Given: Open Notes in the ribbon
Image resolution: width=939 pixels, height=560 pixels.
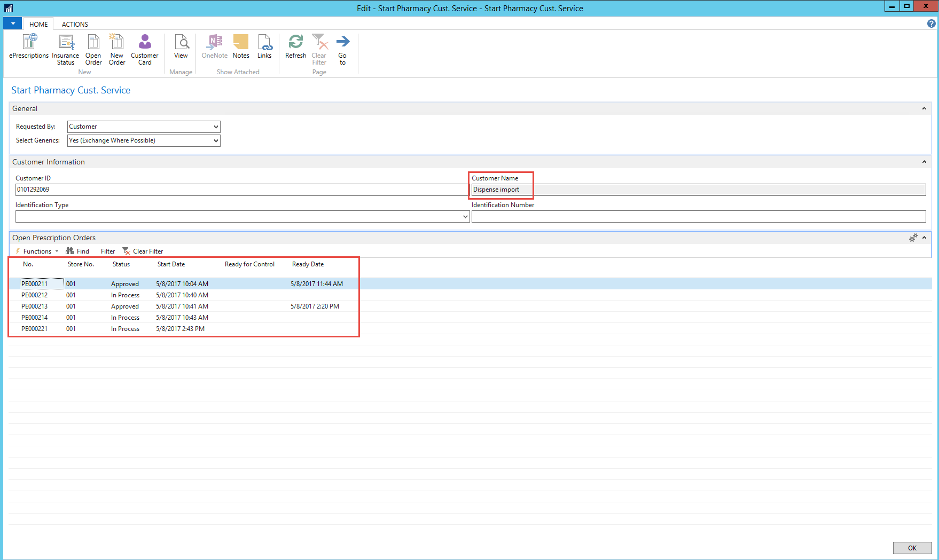Looking at the screenshot, I should point(241,46).
